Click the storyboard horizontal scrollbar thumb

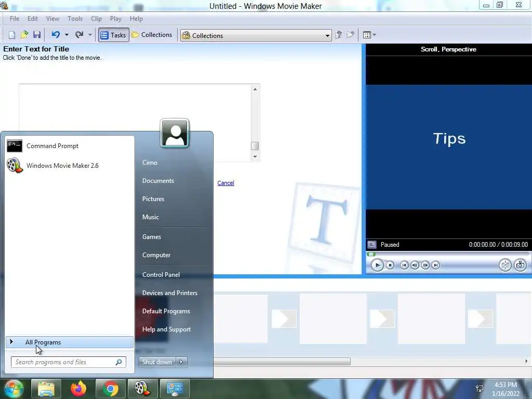coord(282,362)
